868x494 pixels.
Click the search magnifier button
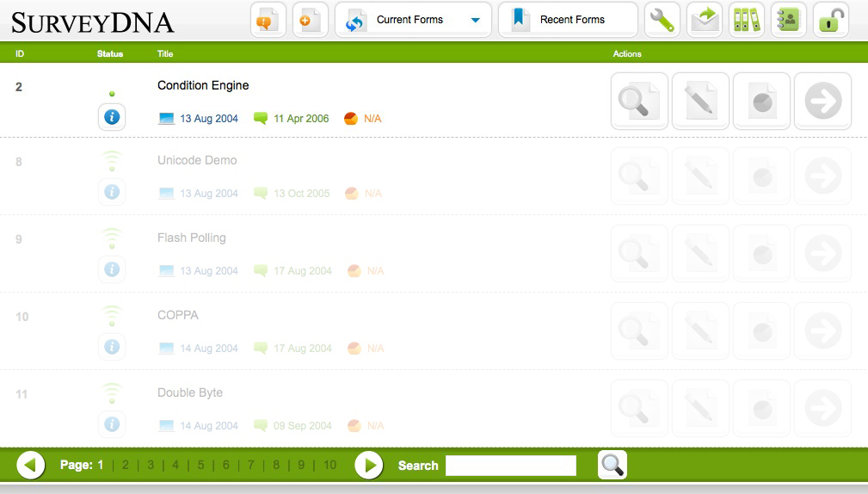click(x=612, y=465)
